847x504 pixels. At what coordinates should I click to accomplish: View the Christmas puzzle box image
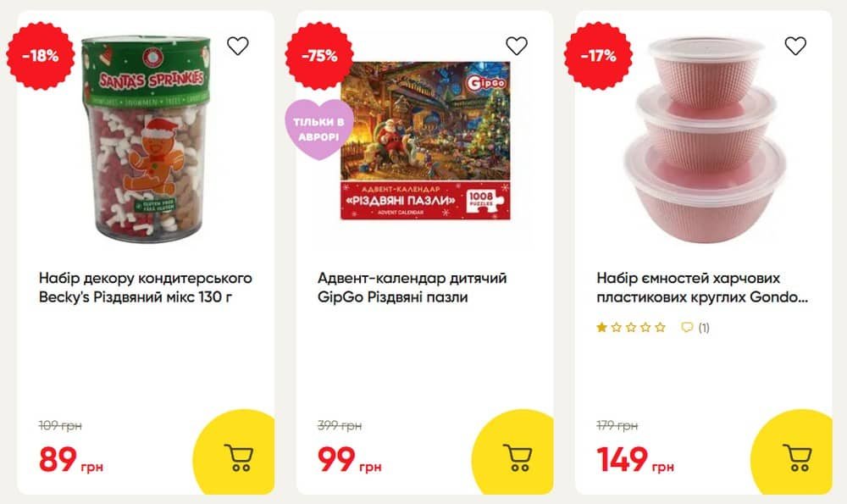tap(425, 141)
